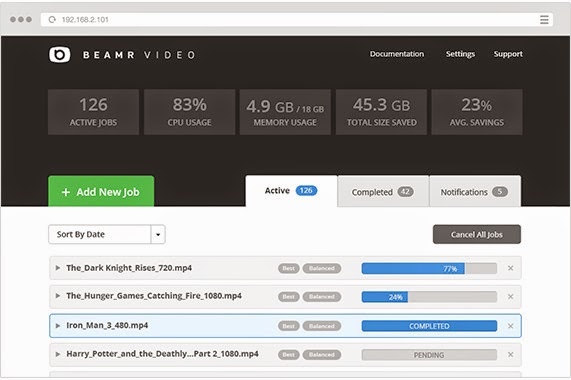Click the browser address bar
The image size is (571, 380).
(x=297, y=20)
